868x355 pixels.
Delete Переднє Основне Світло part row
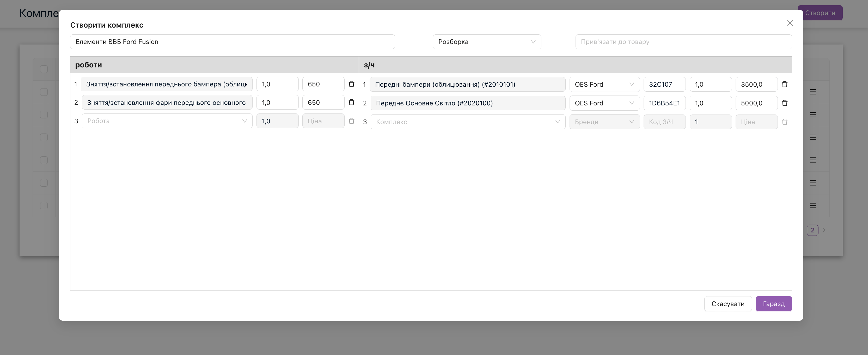(784, 103)
